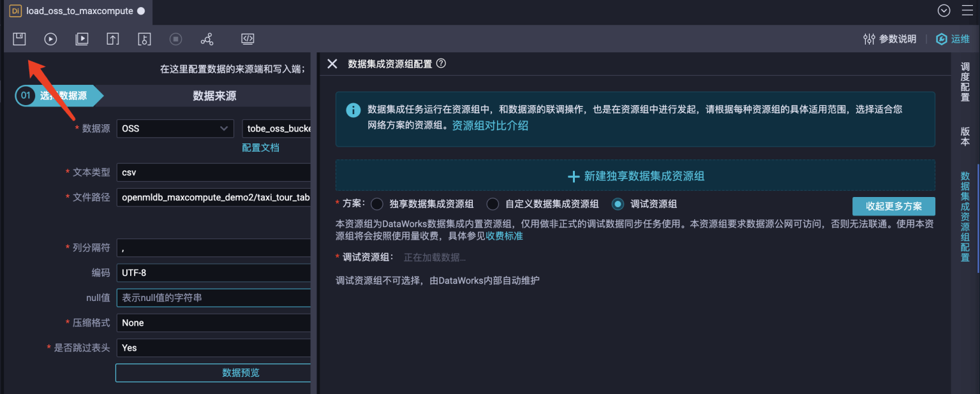
Task: Click 收起更多方案 button
Action: point(894,206)
